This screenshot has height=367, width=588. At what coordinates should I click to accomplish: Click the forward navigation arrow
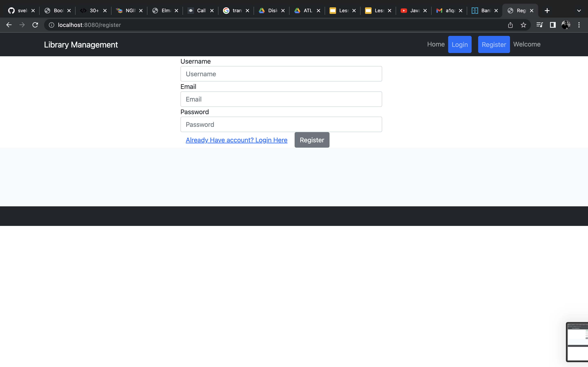[x=22, y=25]
